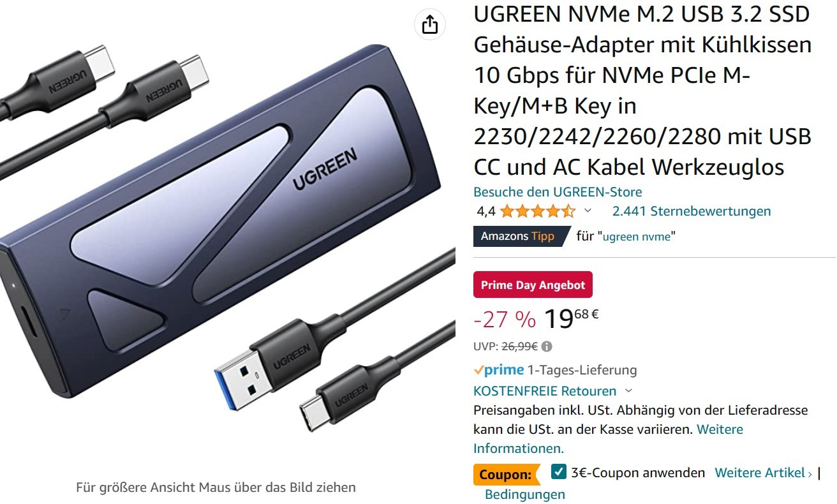Click the UVP price info icon

(x=547, y=347)
